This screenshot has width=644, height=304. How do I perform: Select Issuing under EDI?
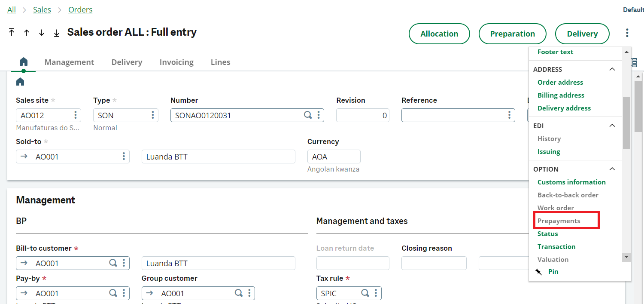[x=549, y=151]
